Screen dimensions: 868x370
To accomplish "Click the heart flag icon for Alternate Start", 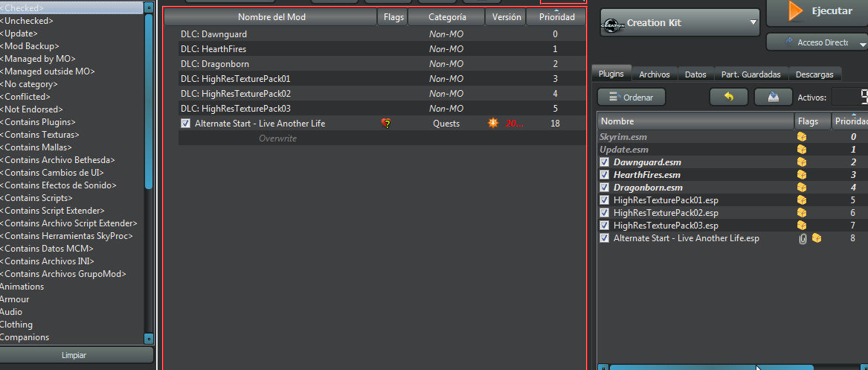I will click(x=386, y=124).
